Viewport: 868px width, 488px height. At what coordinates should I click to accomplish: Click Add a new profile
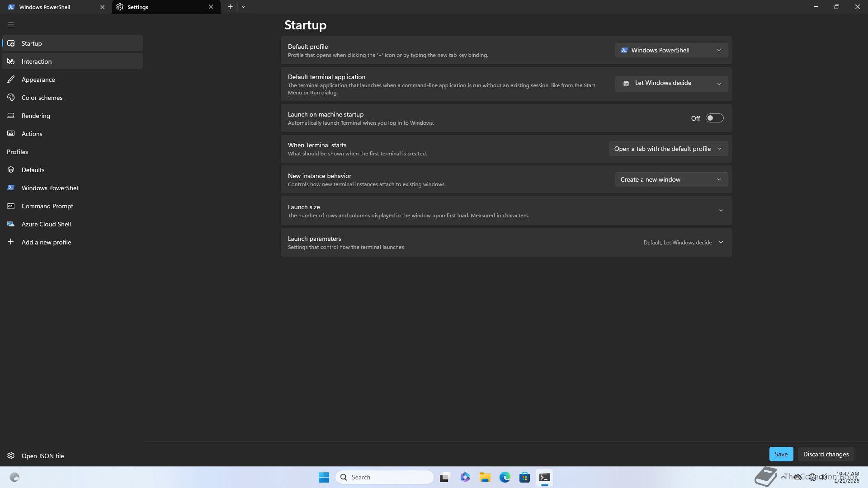[46, 242]
